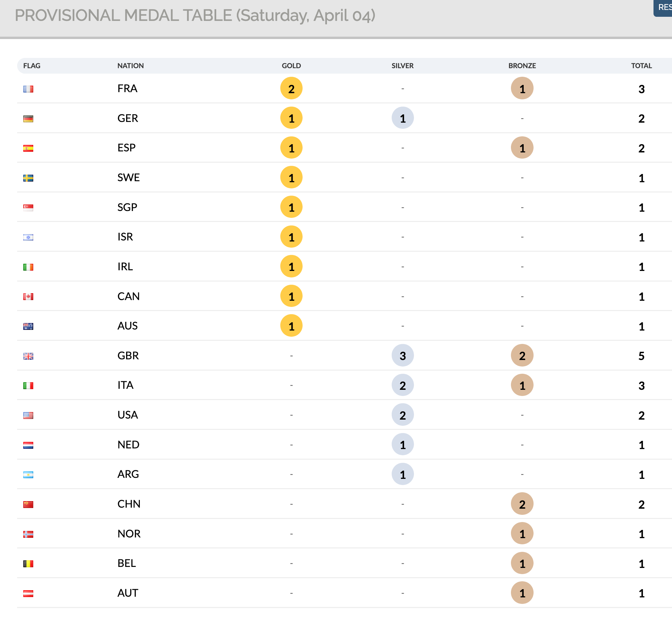Click the Great Britain flag icon
672x620 pixels.
tap(28, 356)
